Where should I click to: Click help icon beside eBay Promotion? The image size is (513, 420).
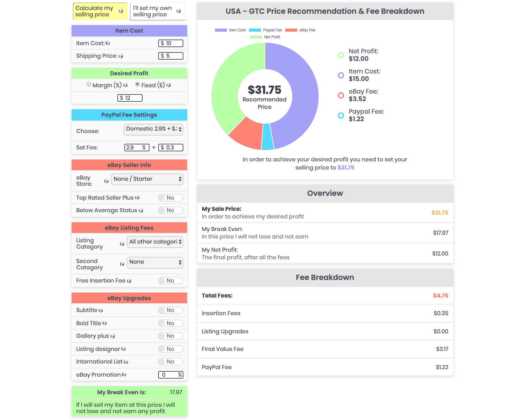pos(124,375)
